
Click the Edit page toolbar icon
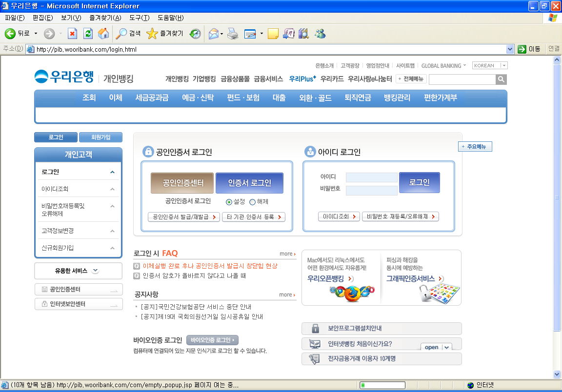click(x=250, y=34)
